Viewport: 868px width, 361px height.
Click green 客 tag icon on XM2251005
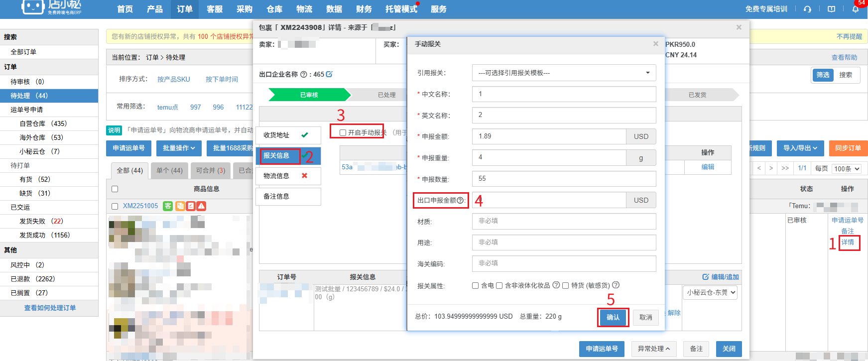click(x=168, y=206)
